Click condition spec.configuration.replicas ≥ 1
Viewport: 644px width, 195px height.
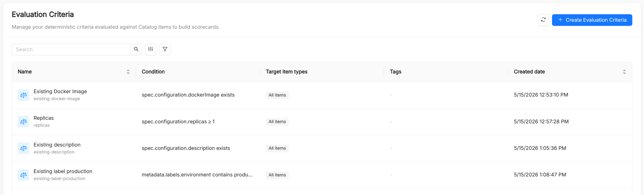point(178,122)
